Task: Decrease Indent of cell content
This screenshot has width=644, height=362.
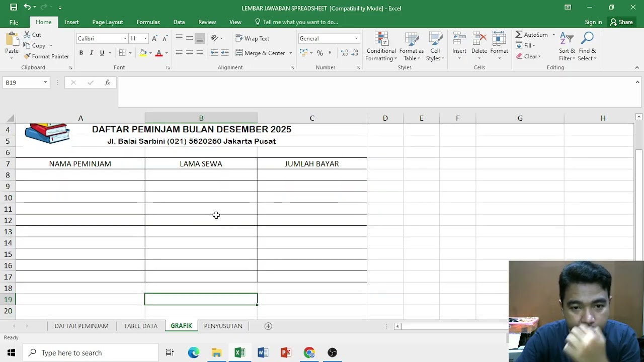Action: tap(214, 53)
